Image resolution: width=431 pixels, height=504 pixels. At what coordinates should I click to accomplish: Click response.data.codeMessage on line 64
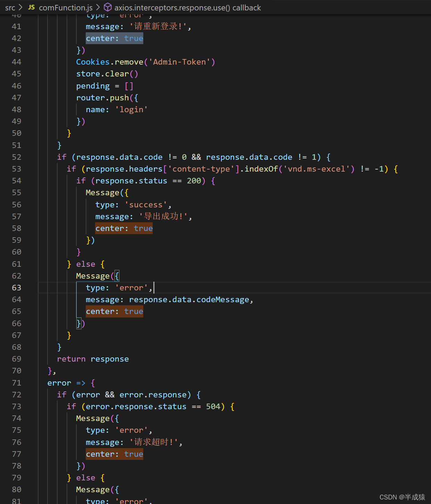[189, 299]
